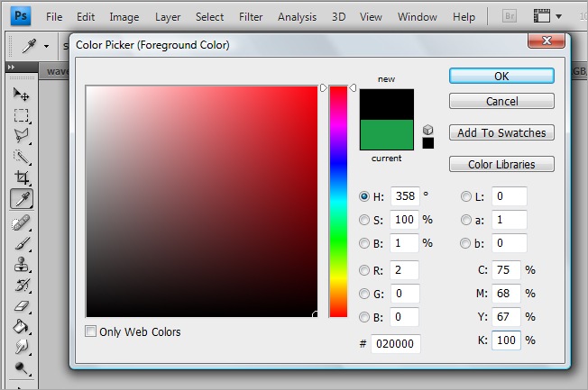Select the Move tool
588x390 pixels.
22,95
